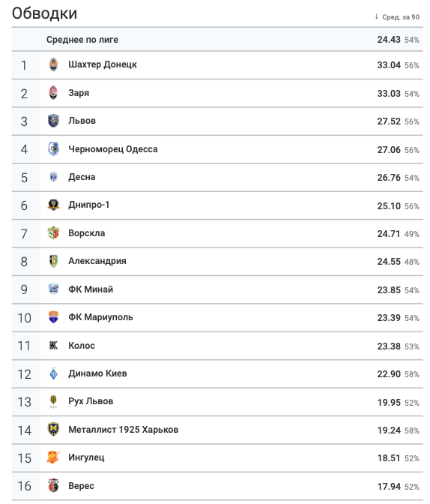Open the Львов club crest
The height and width of the screenshot is (504, 430).
pos(53,121)
